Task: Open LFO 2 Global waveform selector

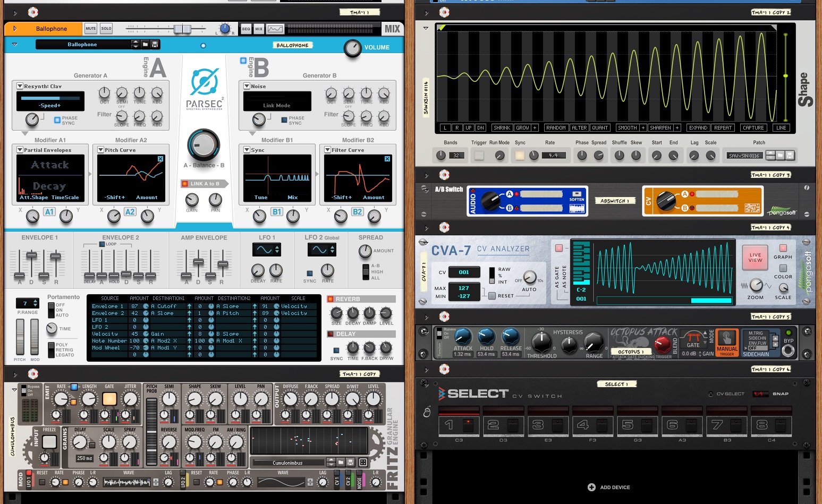Action: click(x=321, y=249)
